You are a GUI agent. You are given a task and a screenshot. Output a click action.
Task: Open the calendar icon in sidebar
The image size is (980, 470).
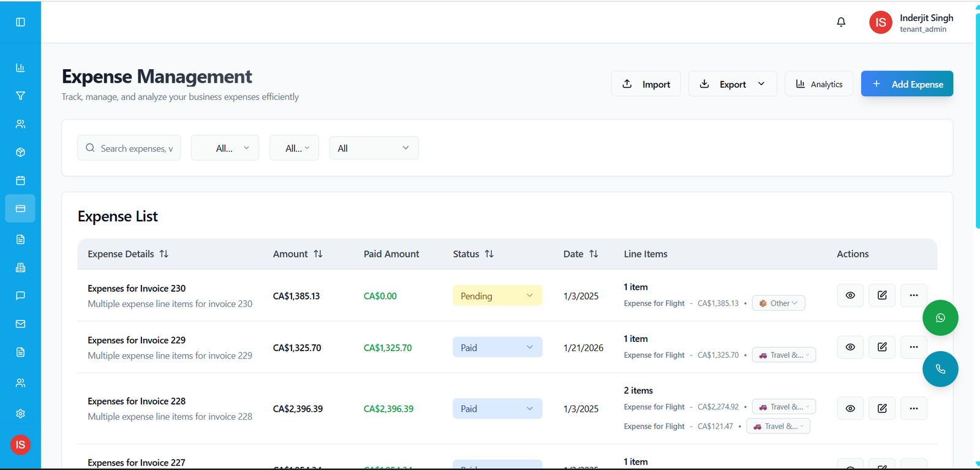[20, 181]
